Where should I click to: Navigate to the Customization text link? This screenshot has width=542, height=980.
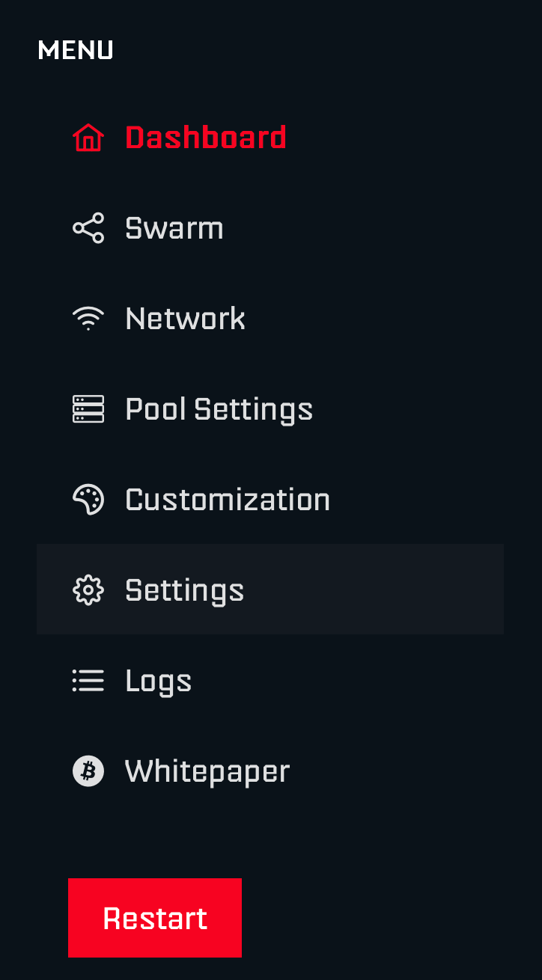click(x=228, y=500)
